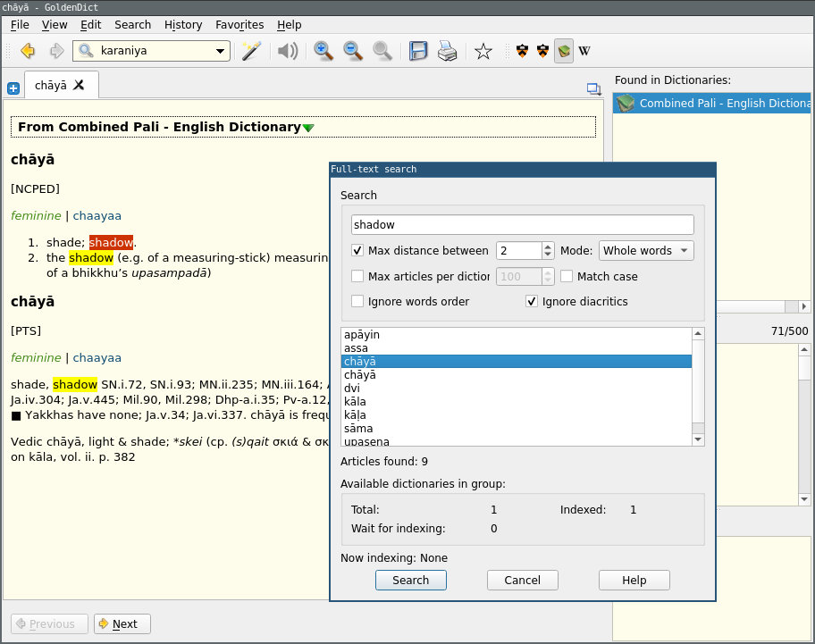
Task: Add to favorites with the star icon
Action: [483, 51]
